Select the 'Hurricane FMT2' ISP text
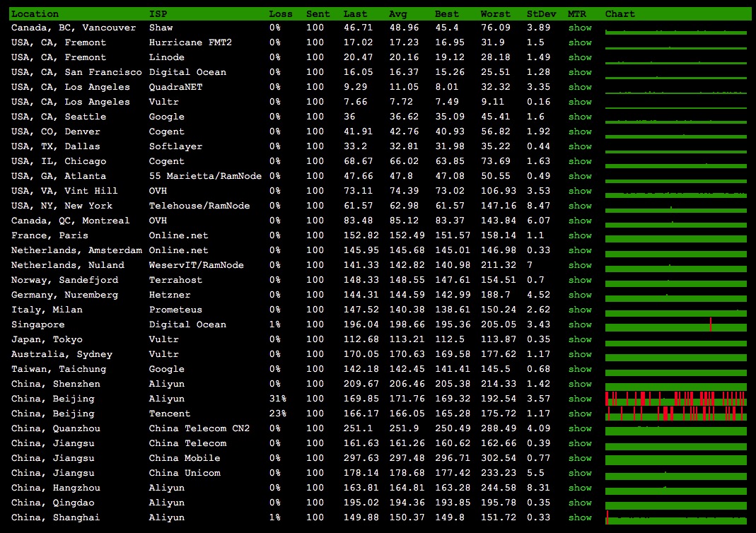 point(190,42)
